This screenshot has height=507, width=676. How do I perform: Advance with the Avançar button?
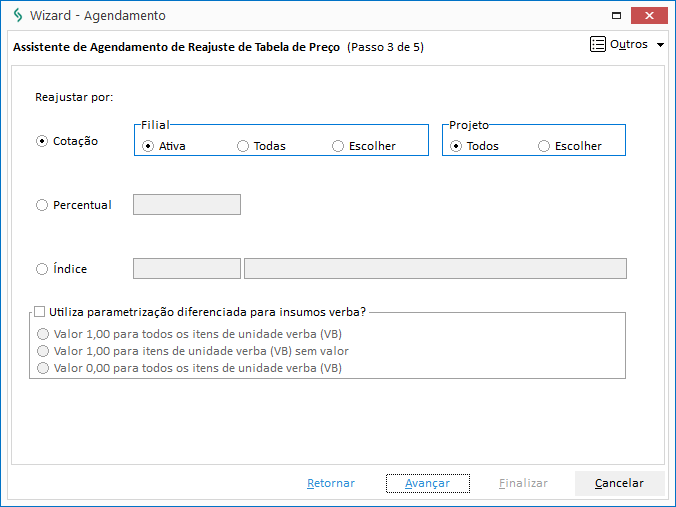428,483
